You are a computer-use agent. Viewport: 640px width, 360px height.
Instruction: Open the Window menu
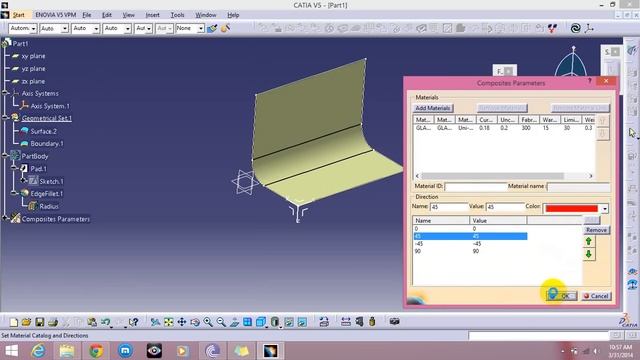205,15
